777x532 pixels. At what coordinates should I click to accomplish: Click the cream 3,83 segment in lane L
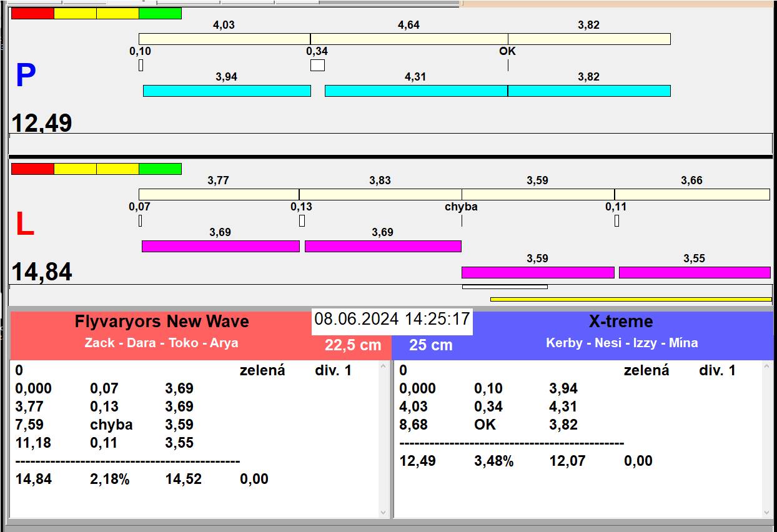(x=380, y=194)
